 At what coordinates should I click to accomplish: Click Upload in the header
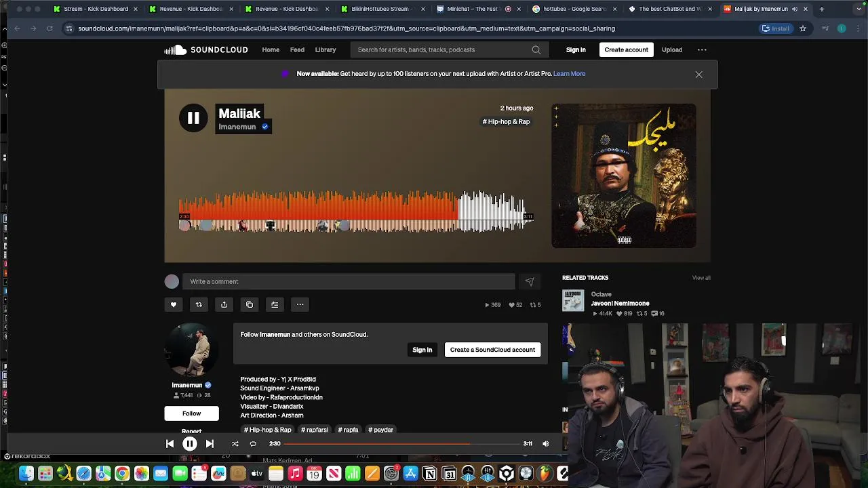click(672, 49)
